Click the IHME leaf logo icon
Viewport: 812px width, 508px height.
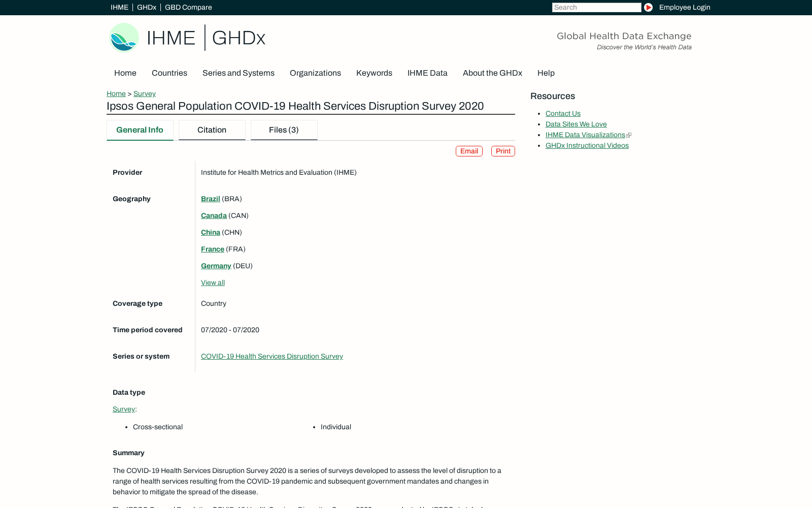tap(124, 38)
